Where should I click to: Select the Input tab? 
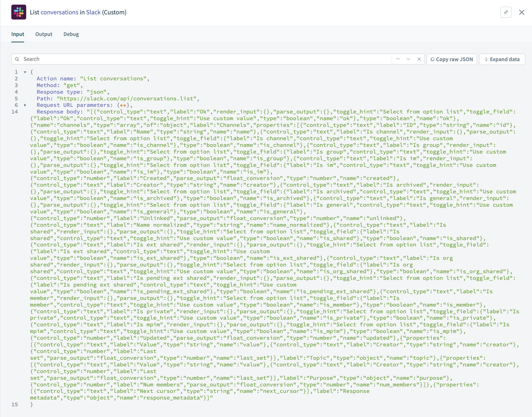[17, 34]
